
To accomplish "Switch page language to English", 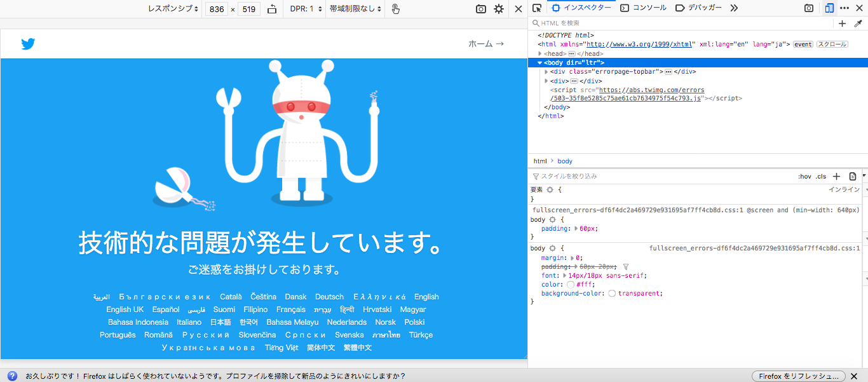I will 426,297.
